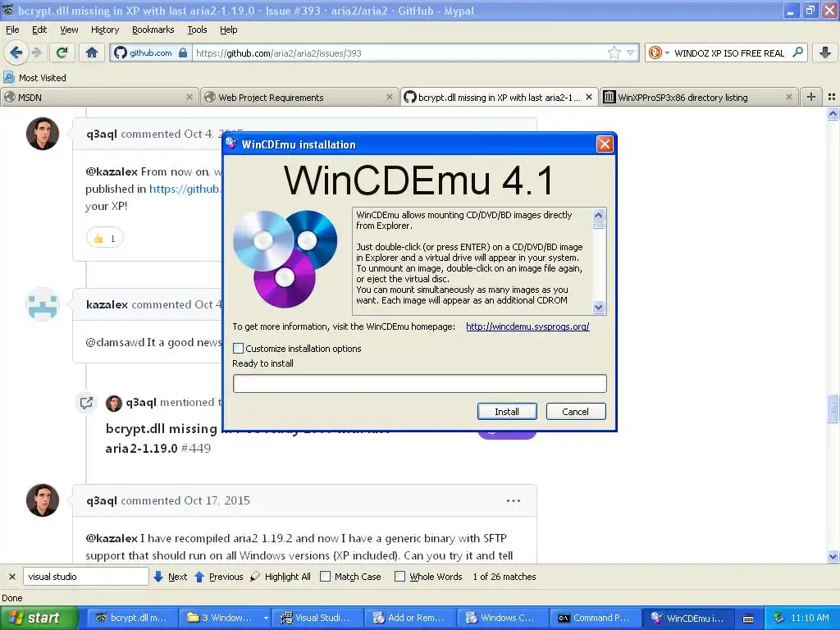
Task: Open the Bookmarks menu
Action: (153, 30)
